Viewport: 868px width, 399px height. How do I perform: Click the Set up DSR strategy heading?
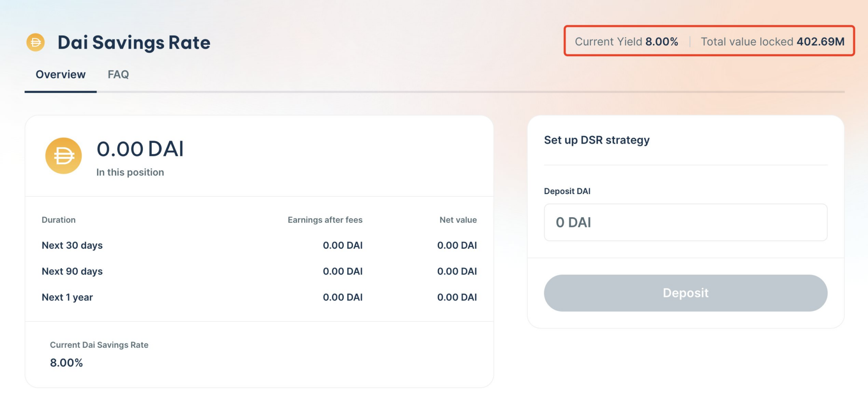[x=596, y=140]
